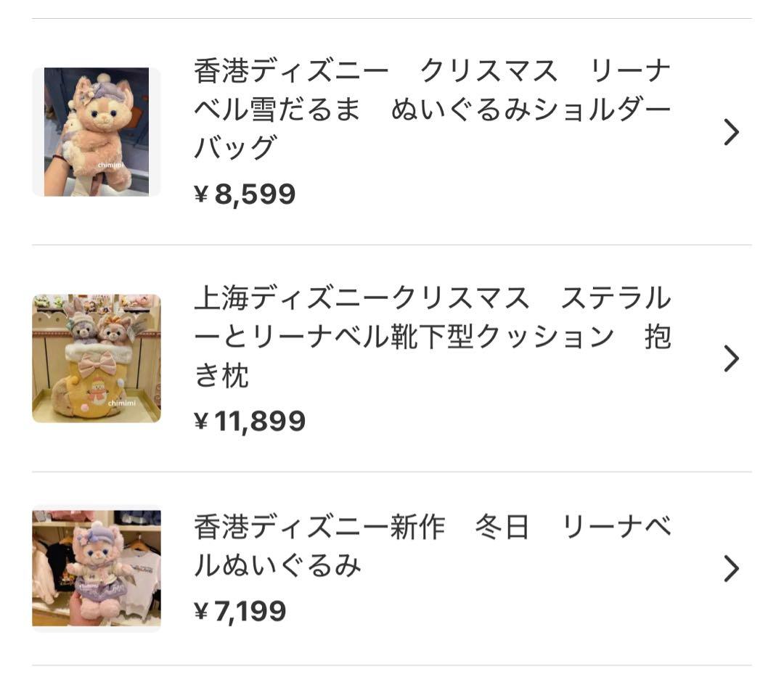Select the ¥11,899 price label
This screenshot has height=677, width=784.
point(250,419)
